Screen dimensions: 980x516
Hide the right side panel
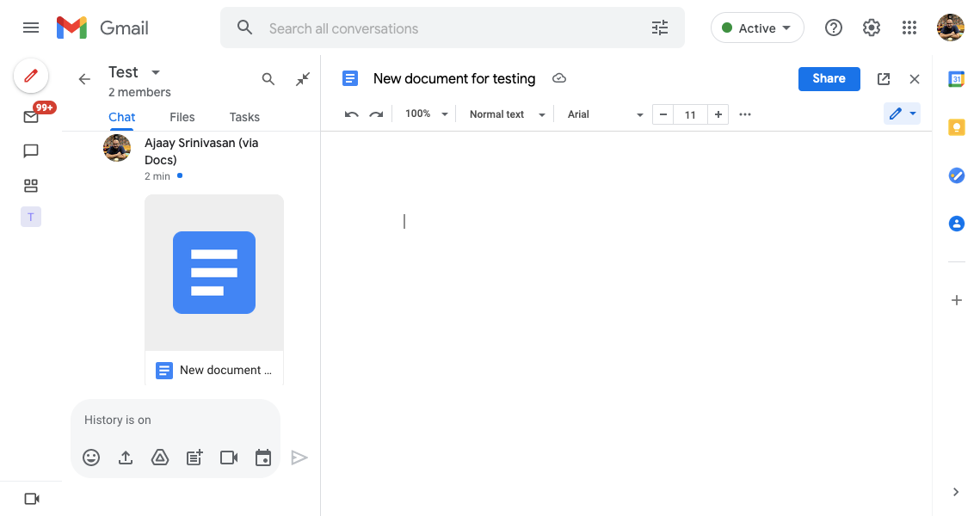click(956, 492)
